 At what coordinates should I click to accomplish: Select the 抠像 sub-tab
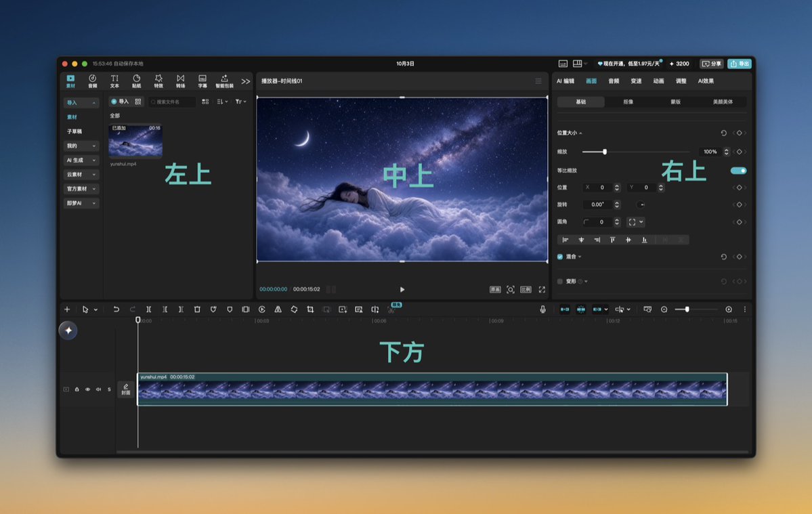click(628, 102)
